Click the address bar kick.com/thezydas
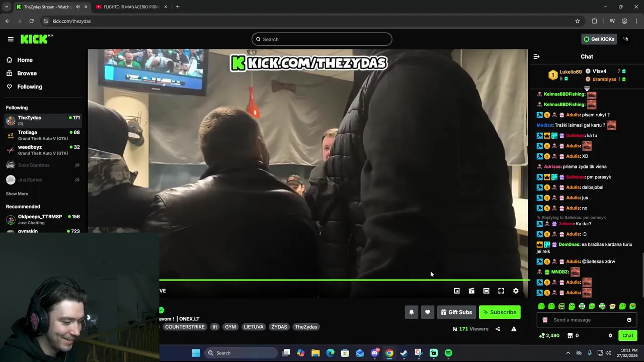 pyautogui.click(x=71, y=21)
